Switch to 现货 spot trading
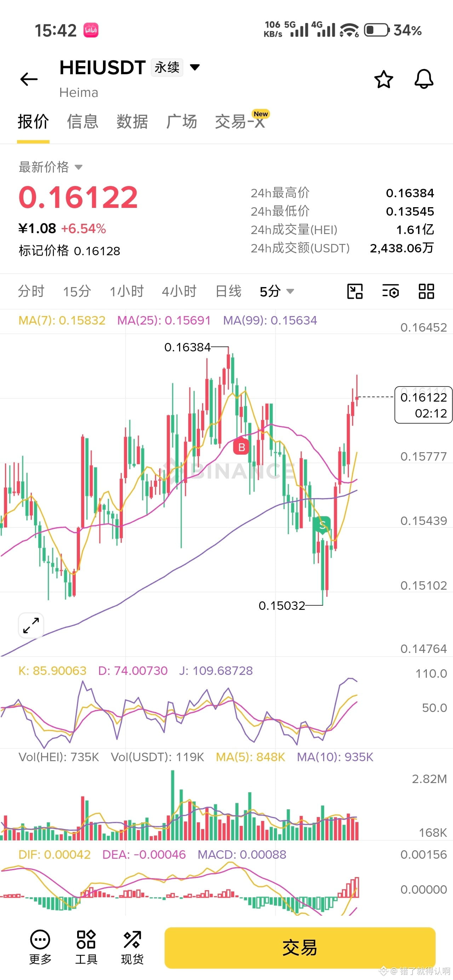The image size is (453, 980). coord(132,946)
